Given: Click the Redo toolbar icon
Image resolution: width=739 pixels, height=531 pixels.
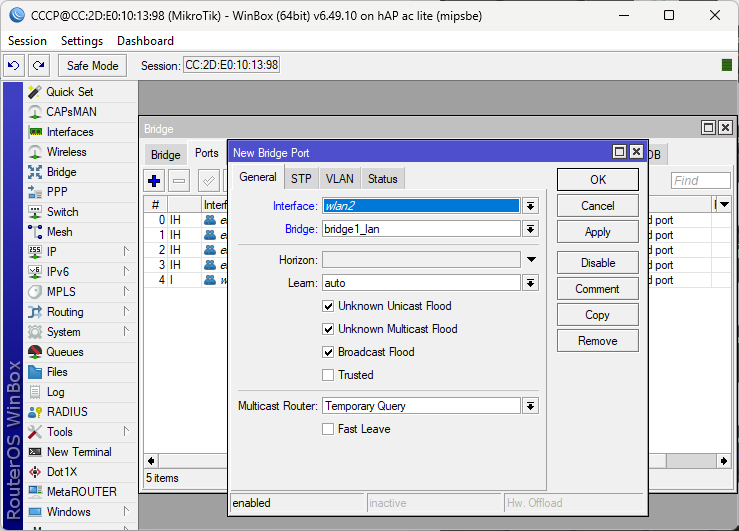Looking at the screenshot, I should click(x=39, y=65).
